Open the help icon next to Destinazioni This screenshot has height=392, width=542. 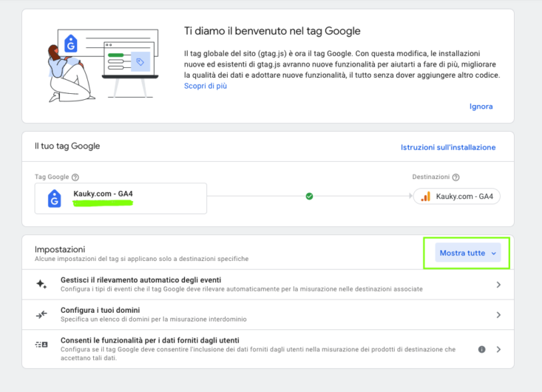(456, 178)
